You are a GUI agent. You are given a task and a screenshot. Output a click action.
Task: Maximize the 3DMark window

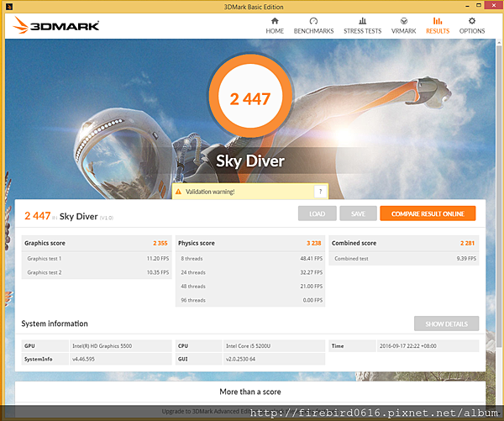479,6
